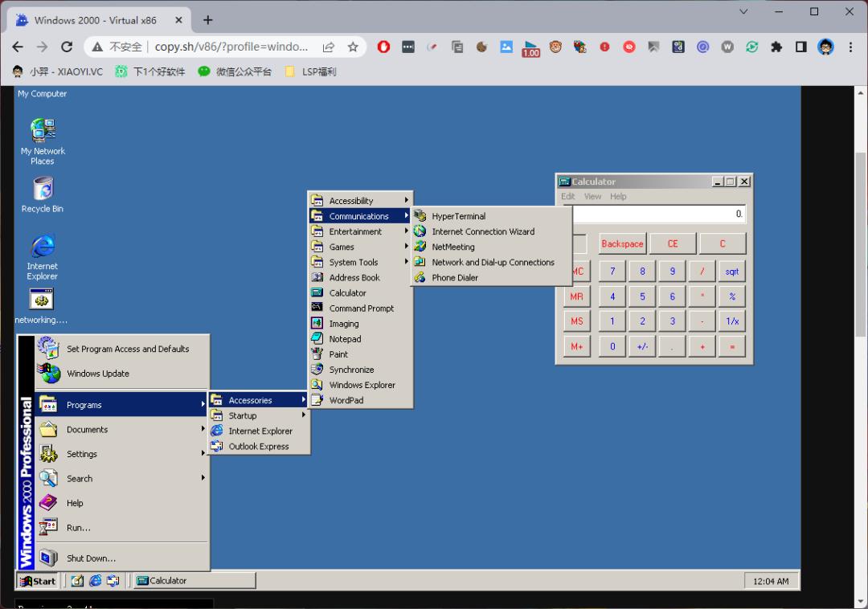This screenshot has height=609, width=868.
Task: Start NetMeeting from the Communications menu
Action: tap(454, 247)
